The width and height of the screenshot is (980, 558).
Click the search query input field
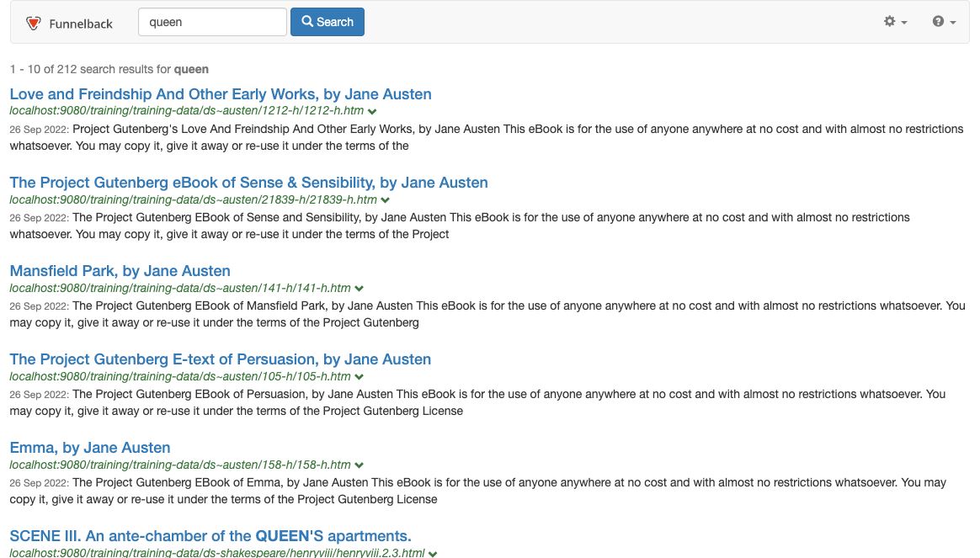click(x=212, y=22)
